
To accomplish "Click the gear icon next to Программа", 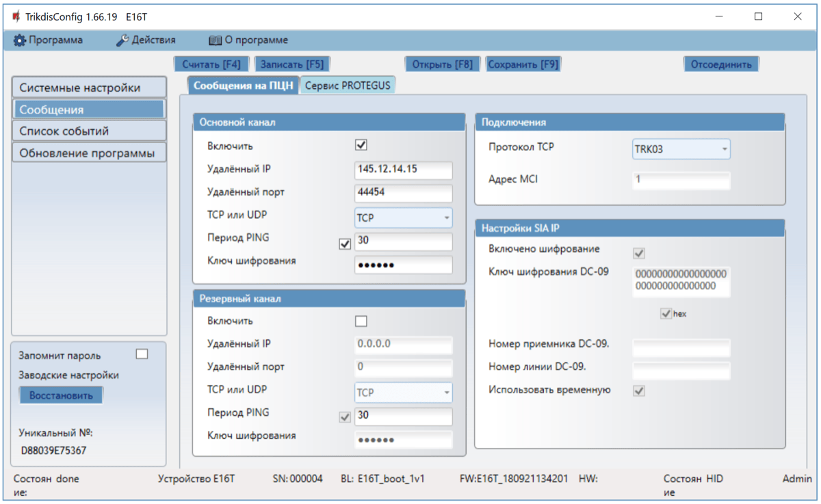I will click(20, 40).
